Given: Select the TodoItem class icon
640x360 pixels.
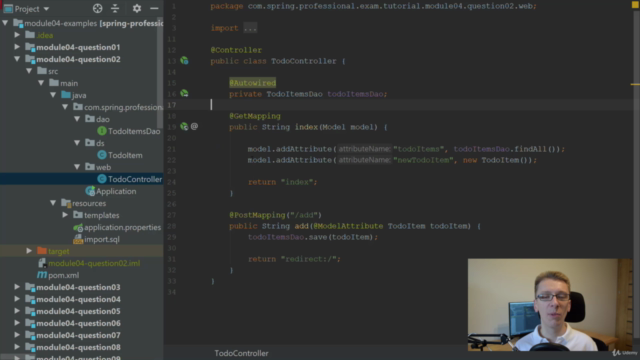Looking at the screenshot, I should tap(102, 155).
